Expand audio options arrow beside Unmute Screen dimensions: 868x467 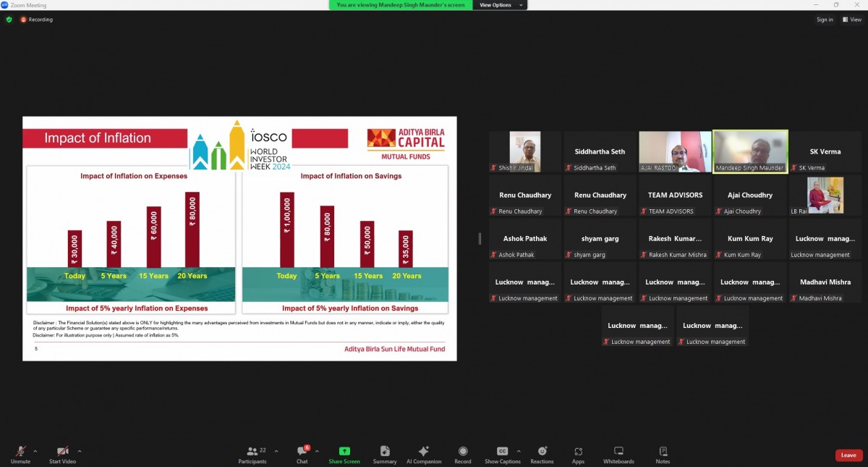click(x=35, y=451)
